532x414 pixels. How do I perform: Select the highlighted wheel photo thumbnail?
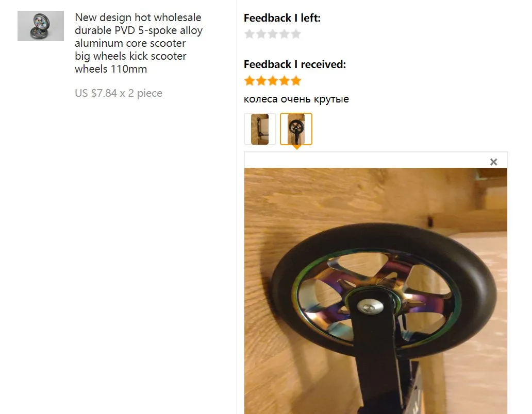[296, 129]
